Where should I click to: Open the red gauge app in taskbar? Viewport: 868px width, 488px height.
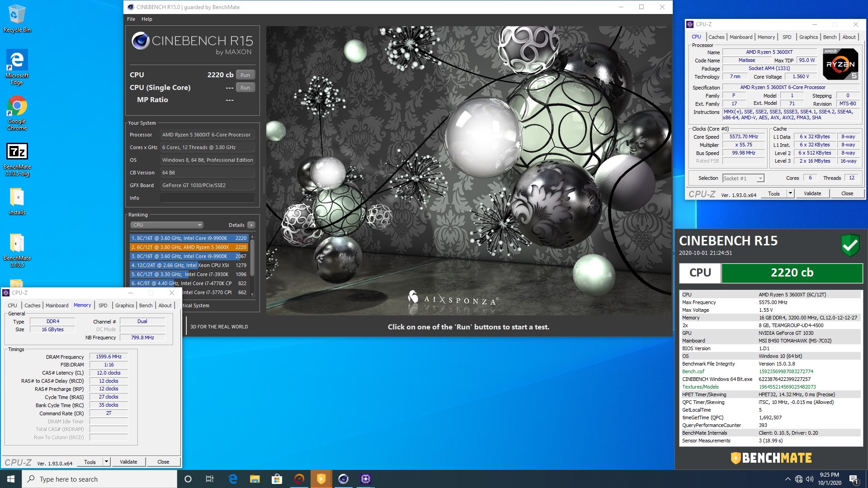pyautogui.click(x=299, y=479)
